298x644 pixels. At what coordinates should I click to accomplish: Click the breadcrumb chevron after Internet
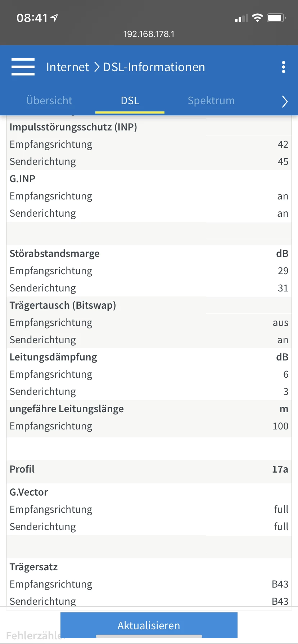pyautogui.click(x=96, y=67)
